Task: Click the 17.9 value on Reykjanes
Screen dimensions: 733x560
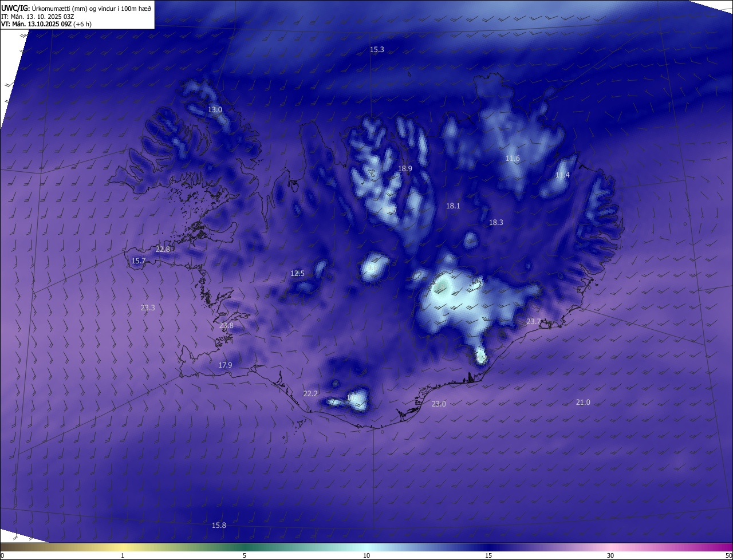Action: pyautogui.click(x=225, y=365)
